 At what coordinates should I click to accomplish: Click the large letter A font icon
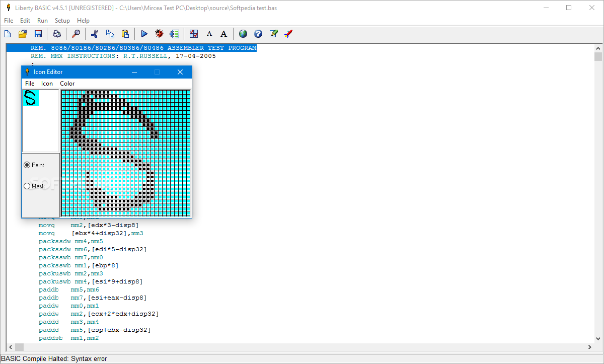point(223,34)
